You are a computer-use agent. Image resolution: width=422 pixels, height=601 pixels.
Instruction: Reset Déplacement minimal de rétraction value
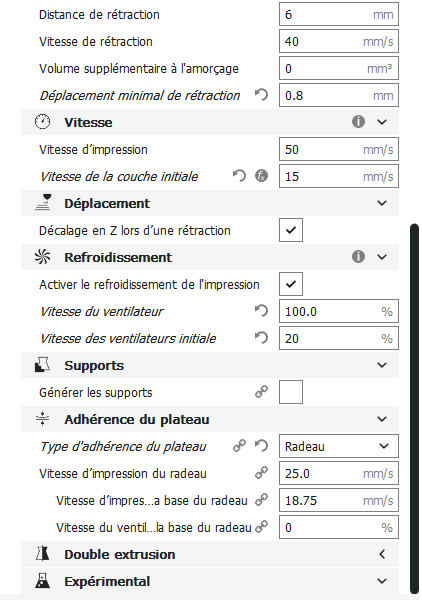(x=261, y=95)
